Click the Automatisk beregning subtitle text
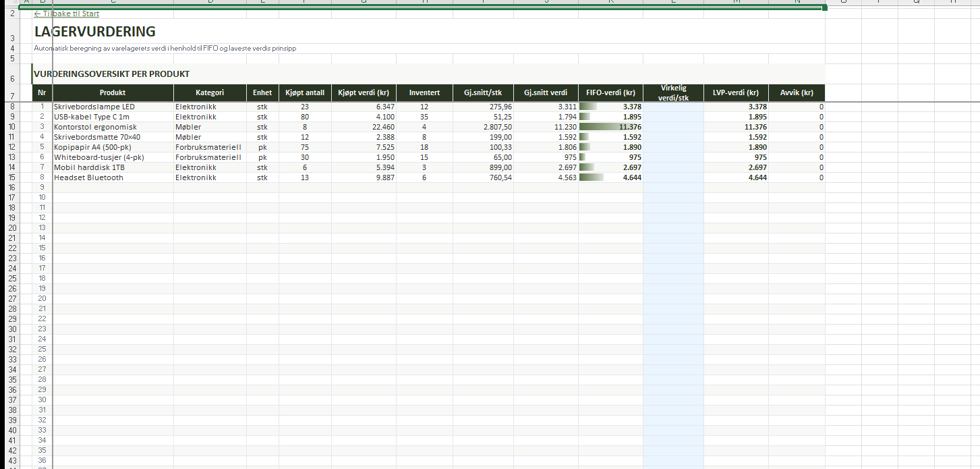980x469 pixels. tap(165, 49)
